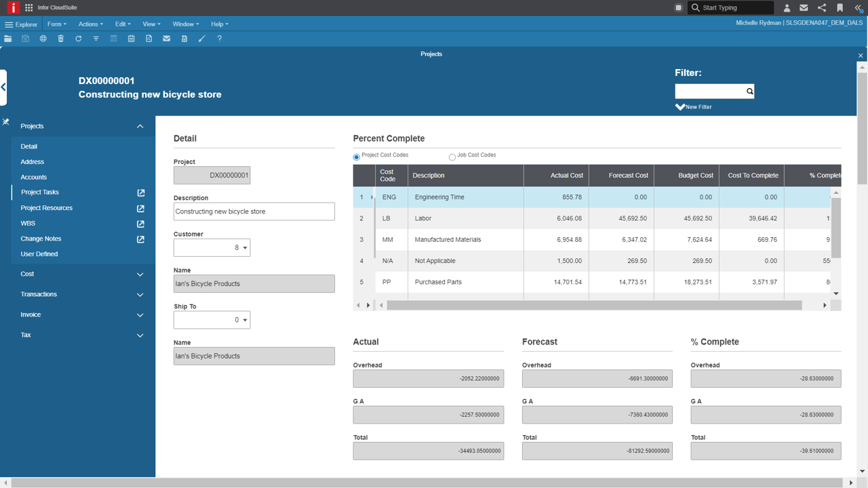Click the Bookmark icon in the top bar
868x488 pixels.
[x=840, y=7]
